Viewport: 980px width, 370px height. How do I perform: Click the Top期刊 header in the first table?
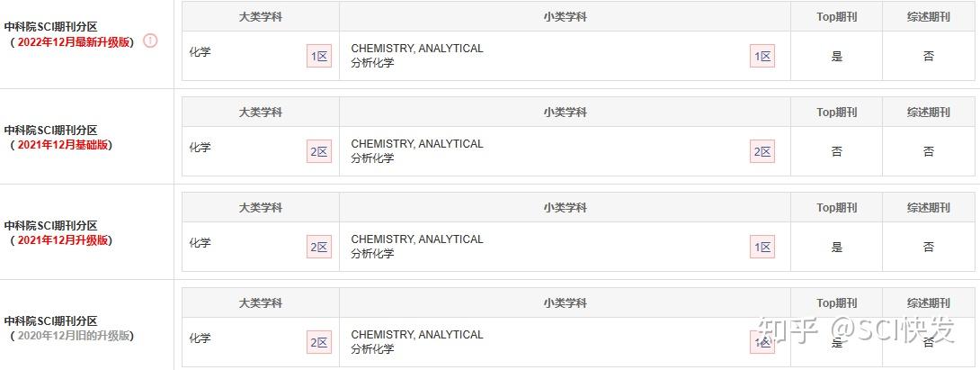(836, 17)
